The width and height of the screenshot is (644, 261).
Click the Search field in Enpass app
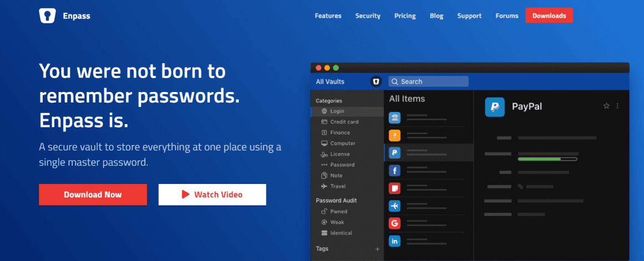click(428, 82)
